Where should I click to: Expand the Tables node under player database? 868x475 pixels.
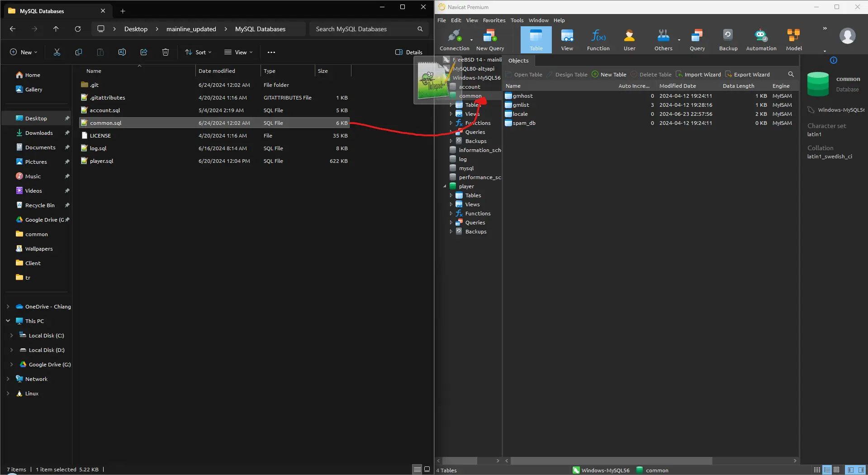pos(451,195)
